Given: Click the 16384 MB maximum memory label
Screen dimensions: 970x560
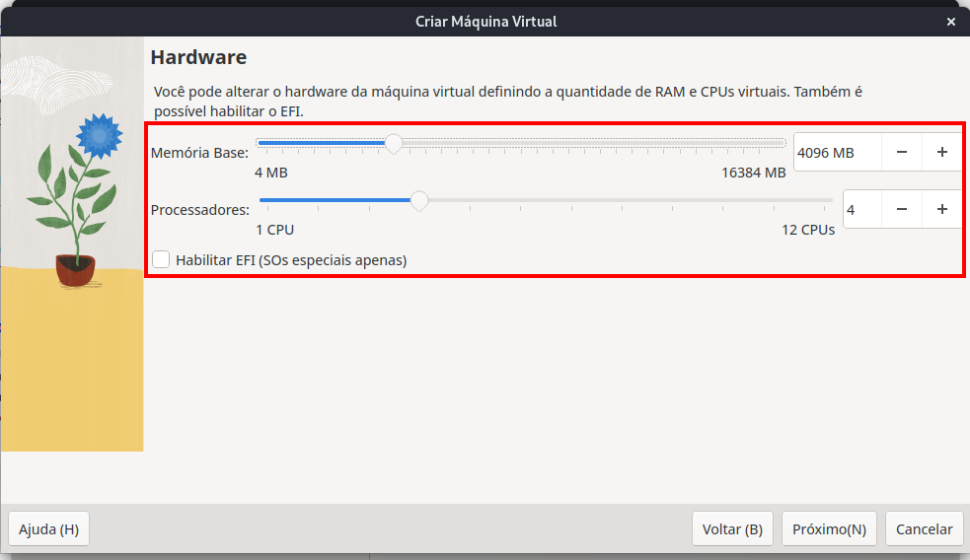Looking at the screenshot, I should point(753,173).
